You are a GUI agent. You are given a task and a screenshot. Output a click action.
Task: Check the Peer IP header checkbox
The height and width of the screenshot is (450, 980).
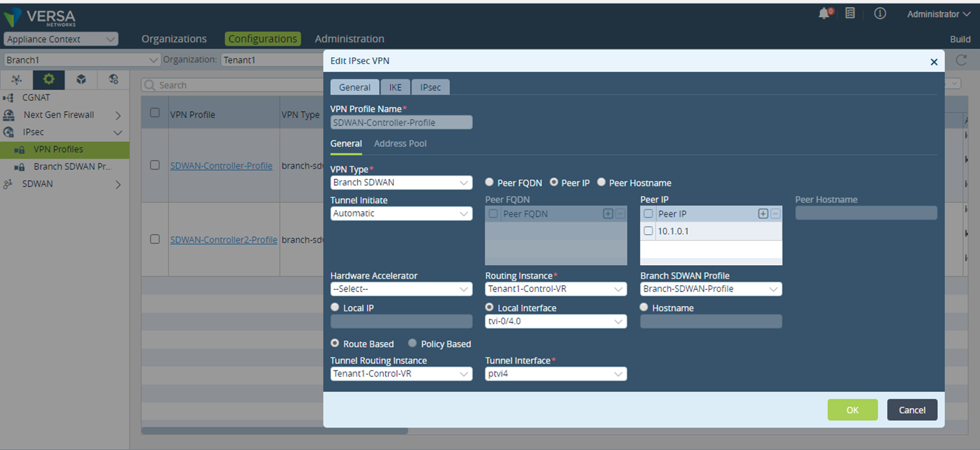pyautogui.click(x=648, y=213)
